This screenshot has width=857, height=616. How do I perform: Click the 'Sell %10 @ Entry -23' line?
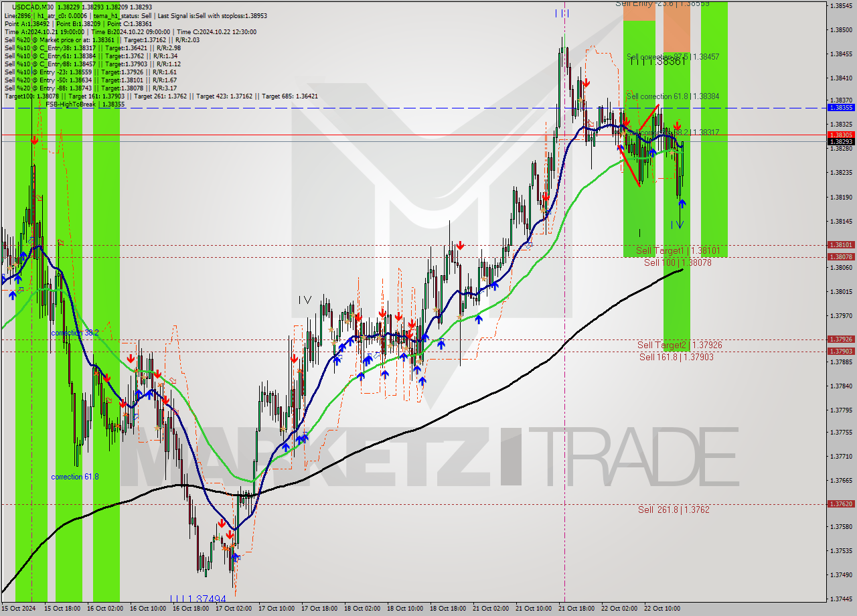coord(90,72)
